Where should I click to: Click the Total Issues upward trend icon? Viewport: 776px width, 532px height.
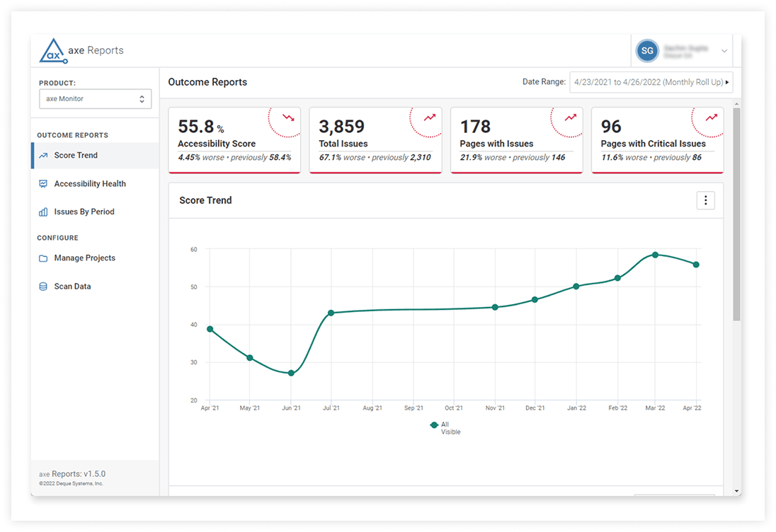429,117
